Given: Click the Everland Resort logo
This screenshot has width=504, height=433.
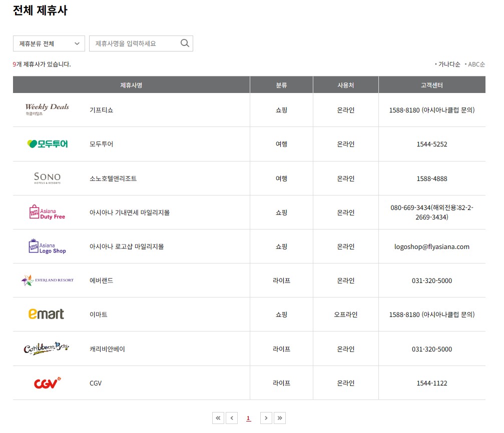Looking at the screenshot, I should (x=48, y=280).
